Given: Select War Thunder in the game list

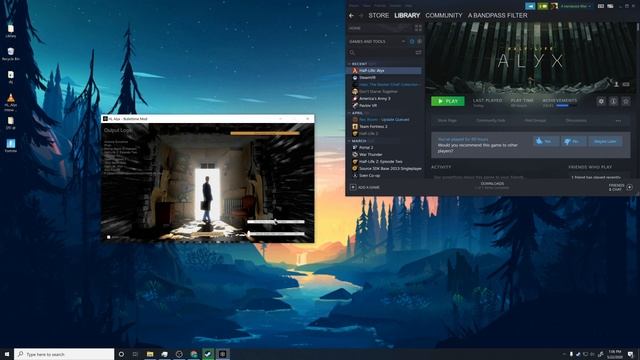Looking at the screenshot, I should 384,154.
